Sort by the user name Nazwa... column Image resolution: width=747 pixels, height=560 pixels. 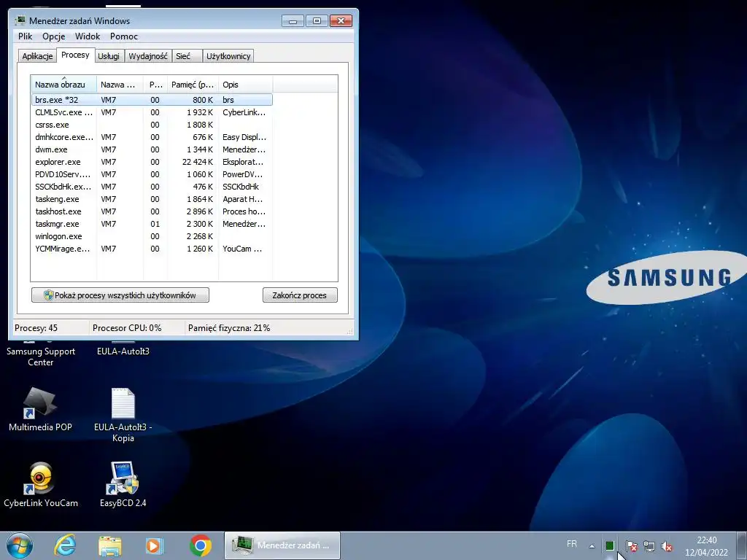tap(120, 85)
